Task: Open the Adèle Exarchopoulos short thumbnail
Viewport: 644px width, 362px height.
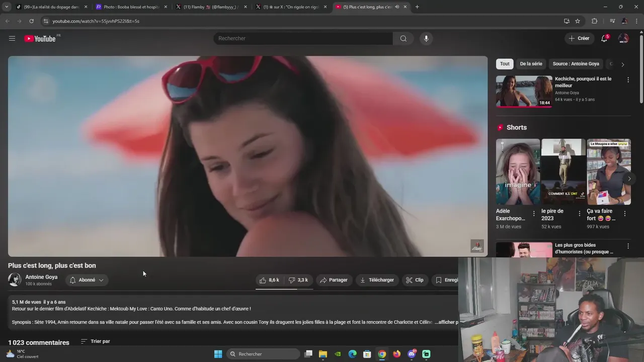Action: click(x=518, y=171)
